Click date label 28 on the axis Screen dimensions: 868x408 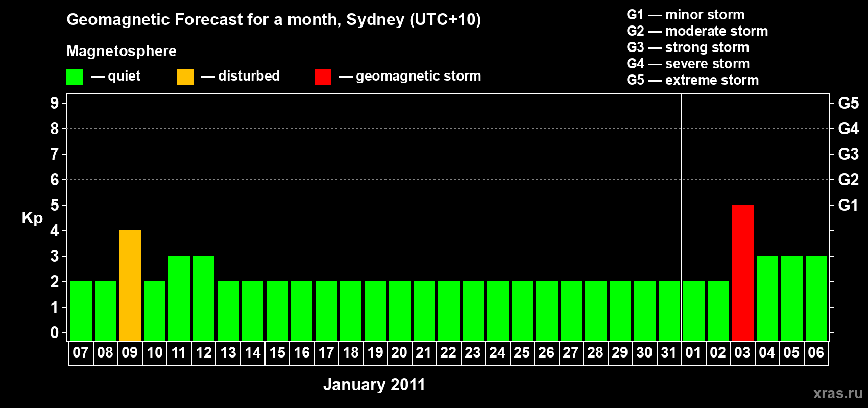pos(595,352)
